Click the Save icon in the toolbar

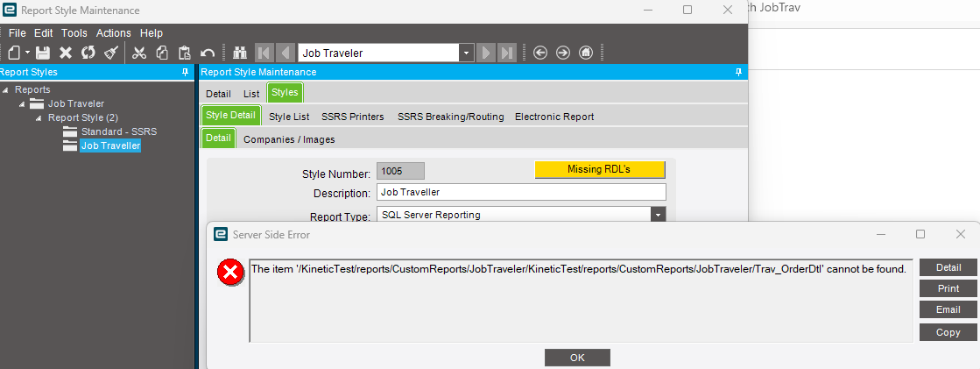click(x=42, y=53)
